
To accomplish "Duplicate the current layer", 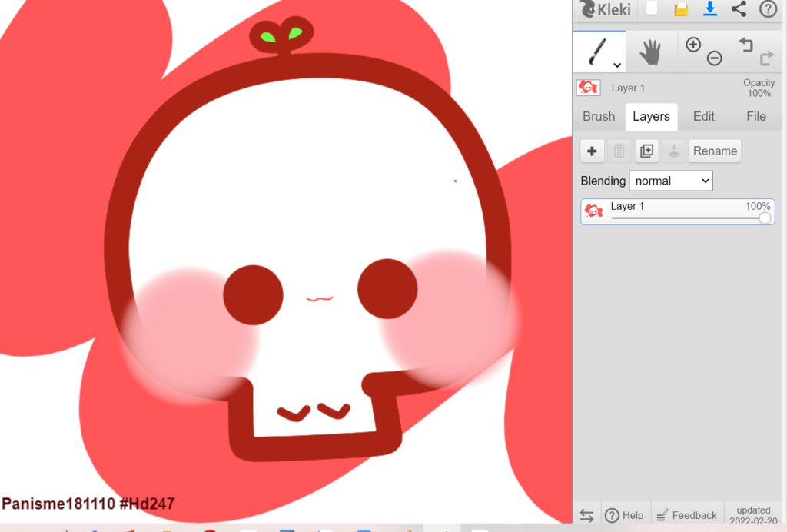I will 646,151.
